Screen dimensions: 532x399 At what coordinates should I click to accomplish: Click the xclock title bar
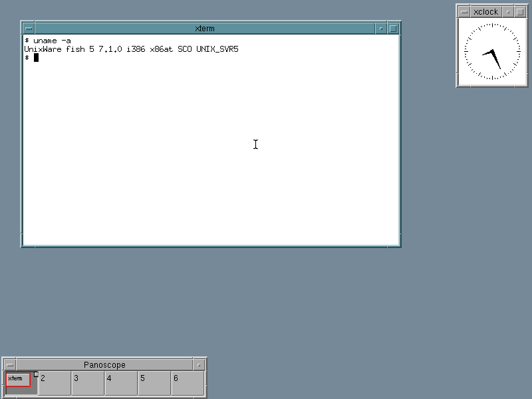tap(486, 12)
